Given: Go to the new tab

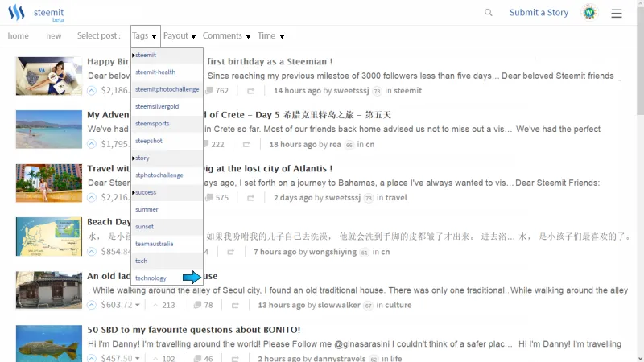Looking at the screenshot, I should click(x=54, y=35).
